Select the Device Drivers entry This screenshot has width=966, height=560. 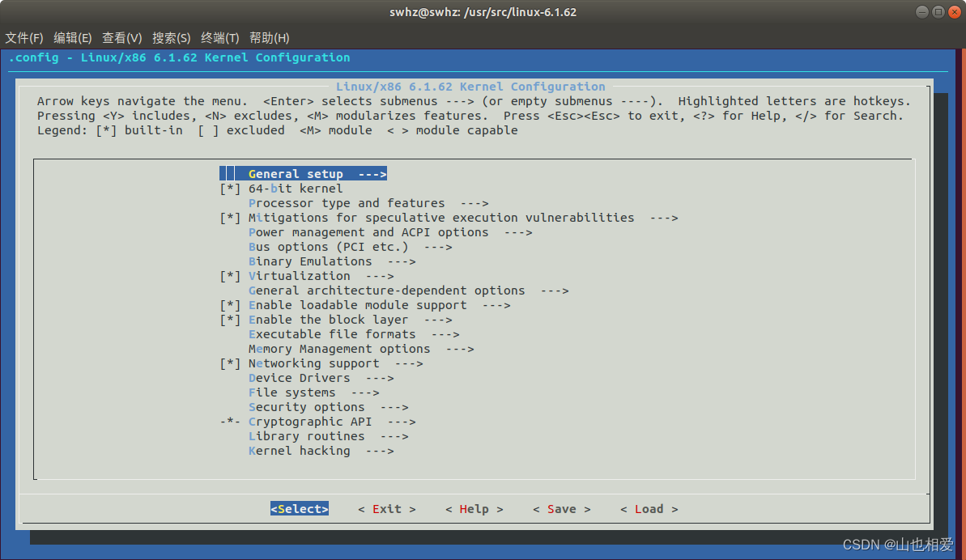pos(321,378)
